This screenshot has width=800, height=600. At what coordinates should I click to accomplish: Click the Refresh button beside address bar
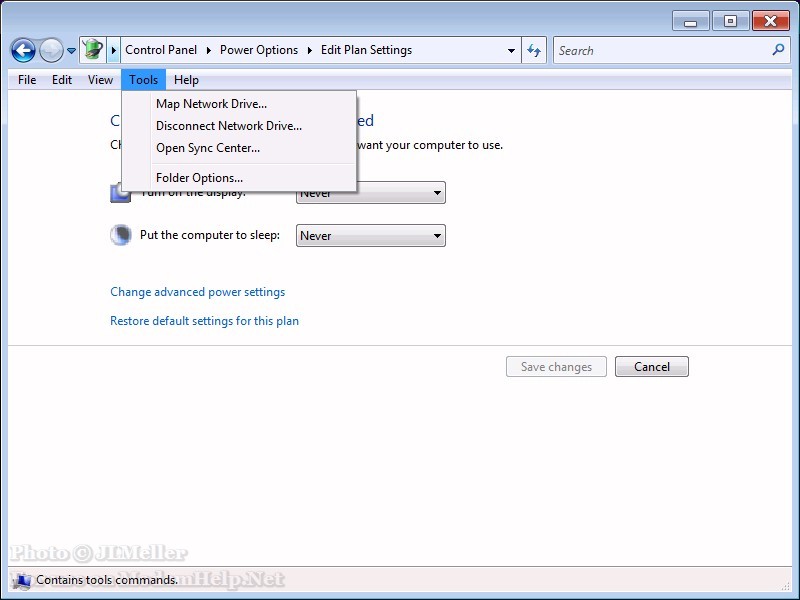coord(535,50)
